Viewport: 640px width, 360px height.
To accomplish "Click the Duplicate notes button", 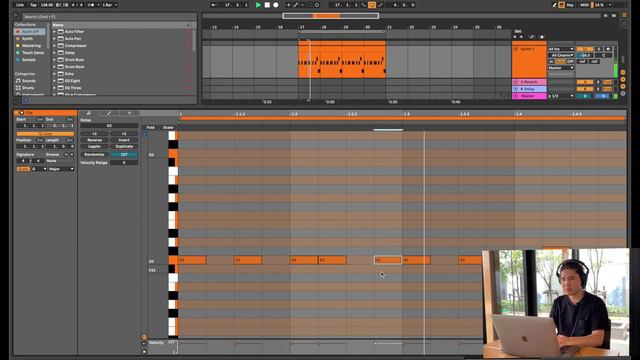I will pyautogui.click(x=124, y=146).
